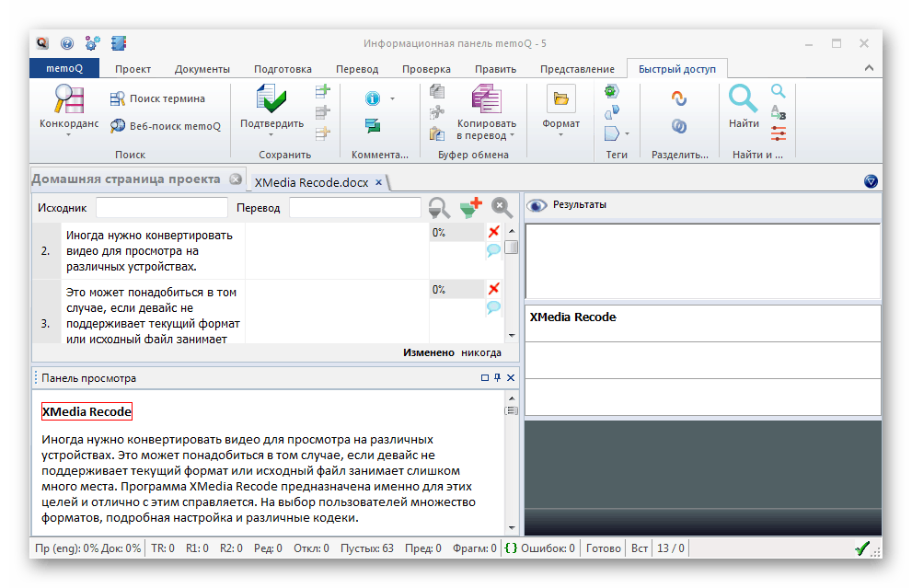The width and height of the screenshot is (912, 588).
Task: Click Поиск термина button
Action: pos(157,98)
